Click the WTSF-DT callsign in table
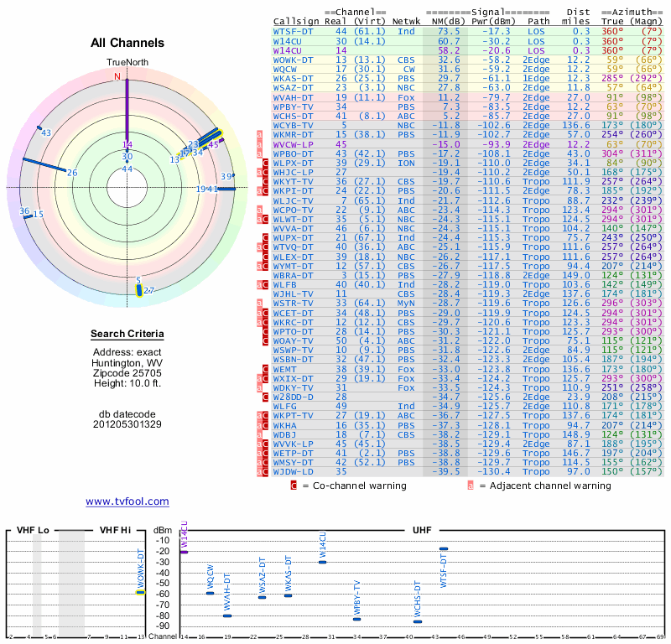This screenshot has width=671, height=644. (x=293, y=32)
